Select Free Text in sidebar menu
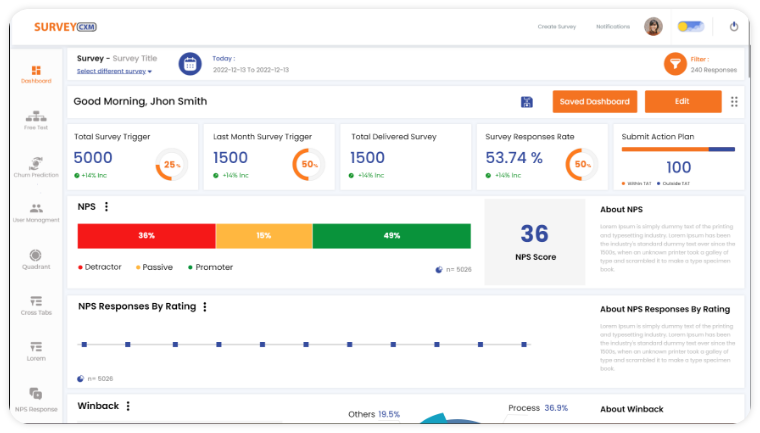The height and width of the screenshot is (433, 760). pos(36,120)
